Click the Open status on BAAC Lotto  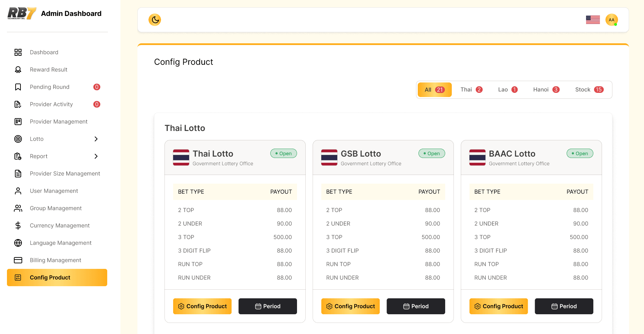[580, 153]
